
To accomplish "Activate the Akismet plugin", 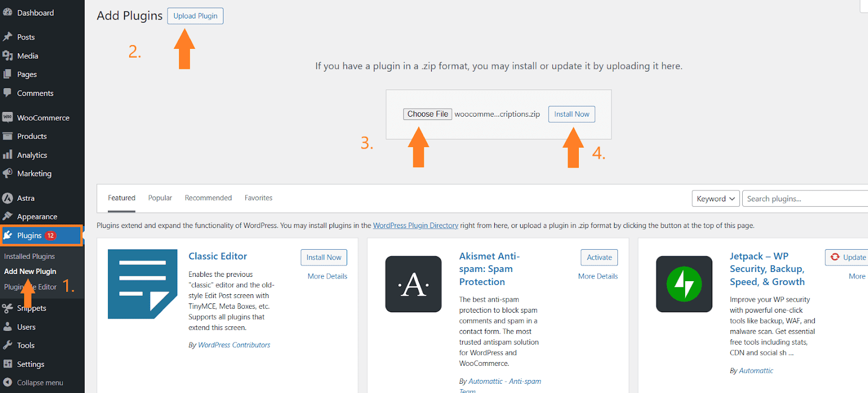I will coord(599,257).
